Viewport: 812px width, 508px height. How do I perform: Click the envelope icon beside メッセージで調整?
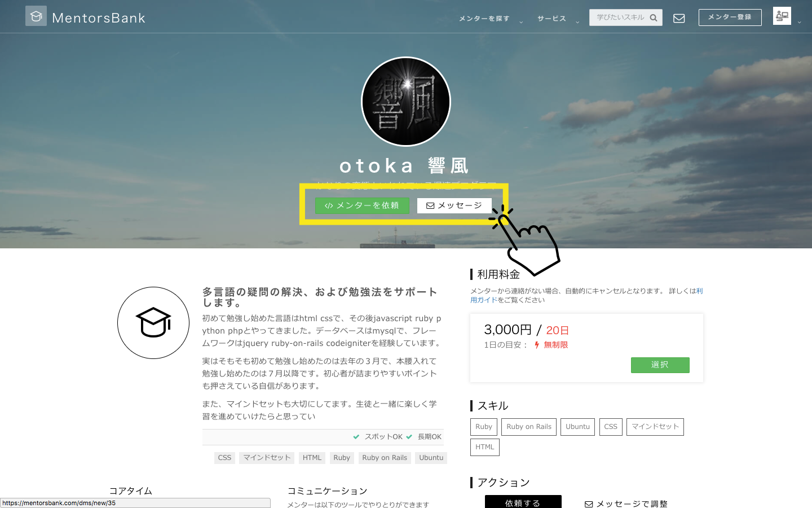(x=589, y=503)
